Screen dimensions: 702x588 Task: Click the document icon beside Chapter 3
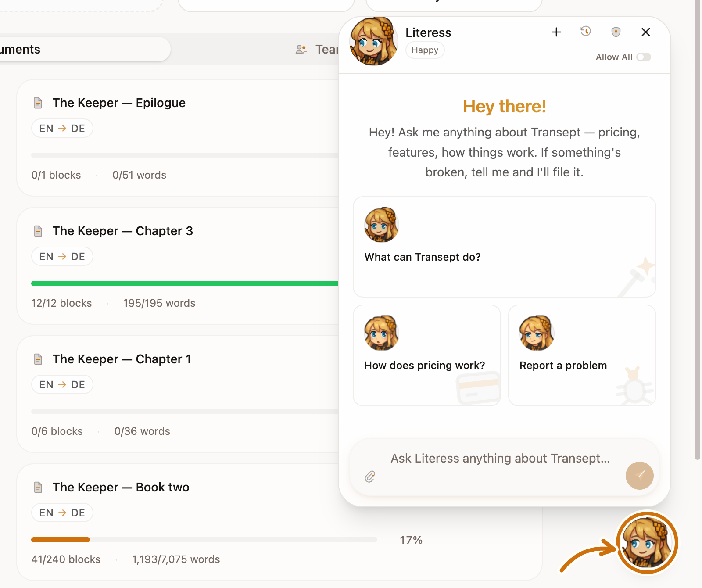(x=38, y=231)
